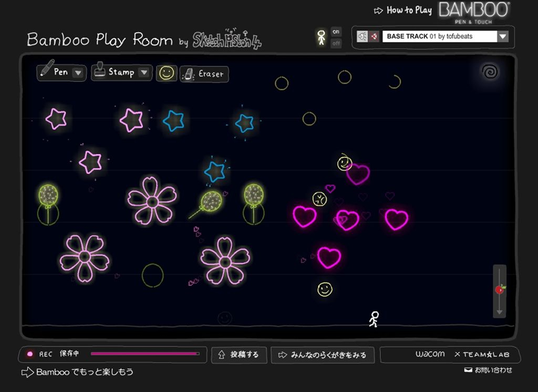Click the red apple slider handle

pos(500,290)
